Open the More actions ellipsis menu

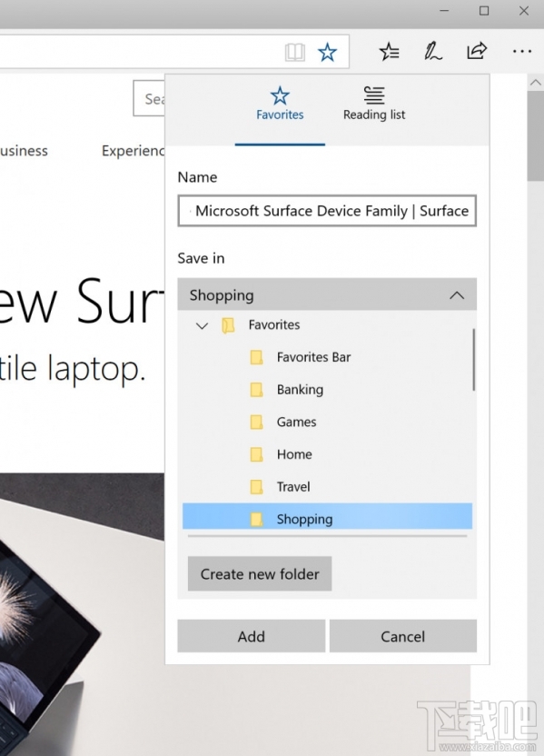click(522, 51)
